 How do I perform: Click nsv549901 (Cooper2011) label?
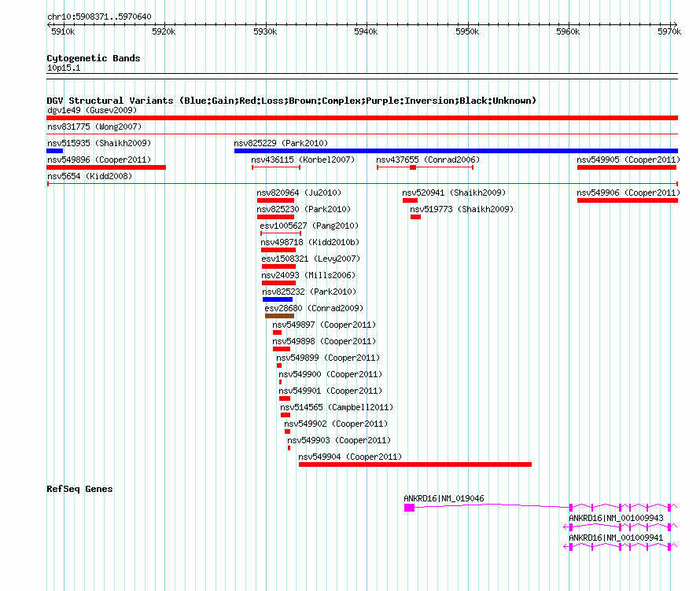(x=330, y=391)
